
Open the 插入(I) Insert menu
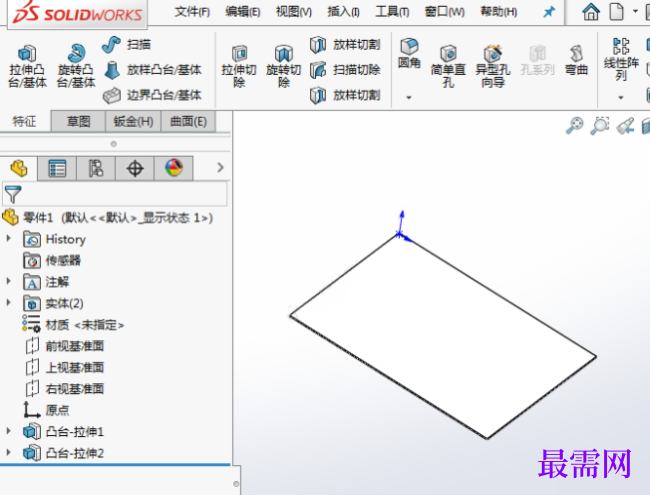344,12
